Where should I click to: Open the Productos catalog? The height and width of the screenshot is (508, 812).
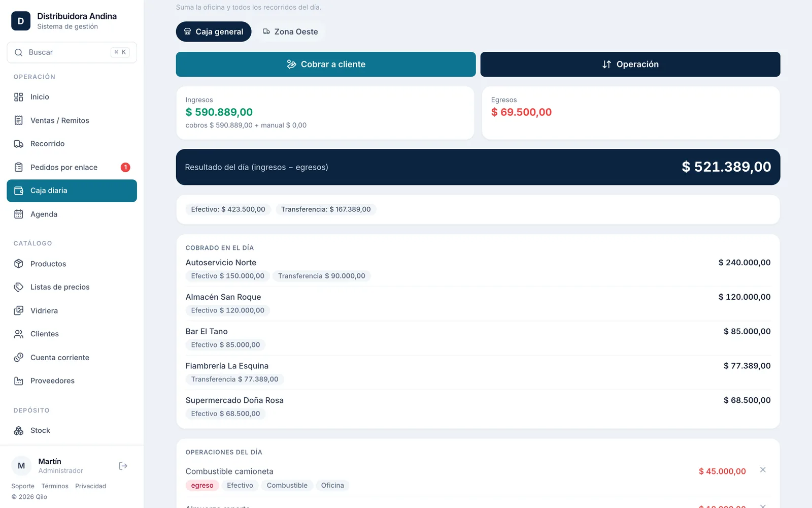pos(72,264)
